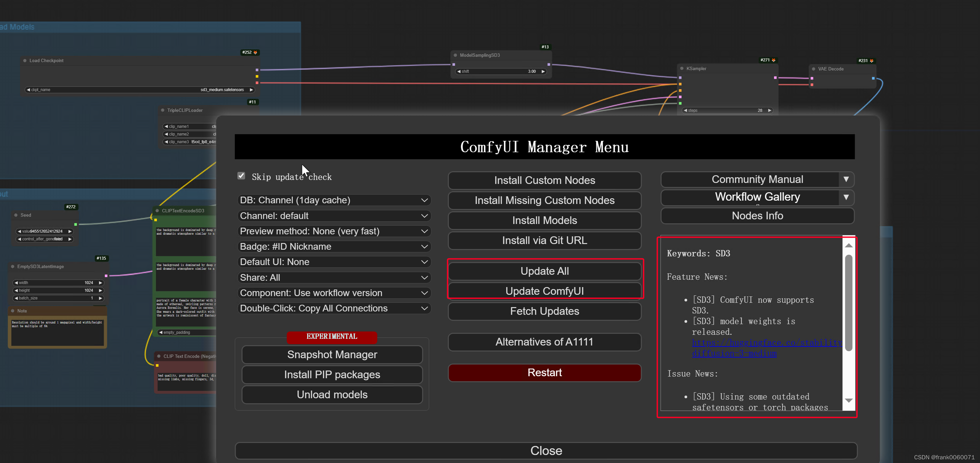Click the news panel scroll down arrow
The image size is (980, 463).
click(x=848, y=401)
